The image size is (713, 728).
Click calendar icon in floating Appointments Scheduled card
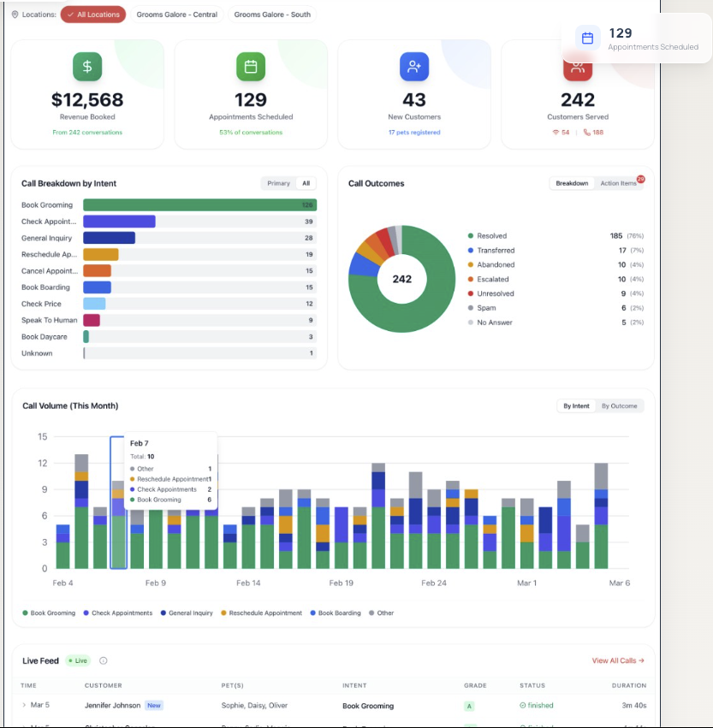click(x=587, y=38)
